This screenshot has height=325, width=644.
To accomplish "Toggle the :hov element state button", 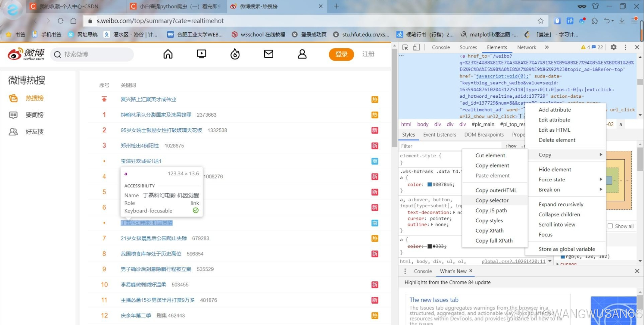I will 511,146.
